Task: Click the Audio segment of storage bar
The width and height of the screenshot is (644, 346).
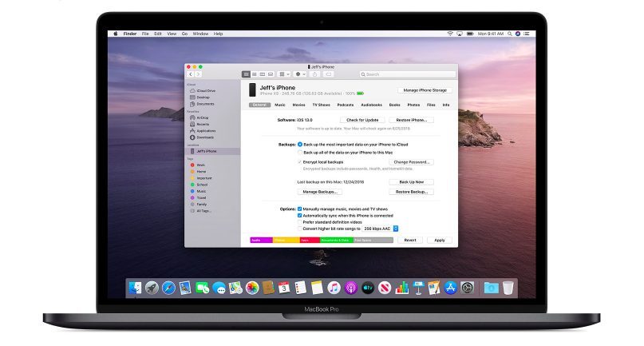Action: coord(260,240)
